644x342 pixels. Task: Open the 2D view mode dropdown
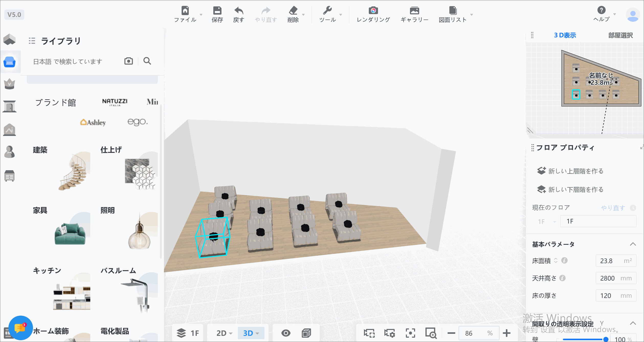pyautogui.click(x=224, y=333)
